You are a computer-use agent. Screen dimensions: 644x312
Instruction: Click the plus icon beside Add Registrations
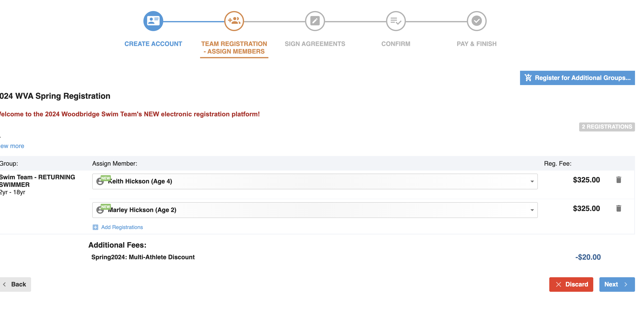[x=95, y=227]
